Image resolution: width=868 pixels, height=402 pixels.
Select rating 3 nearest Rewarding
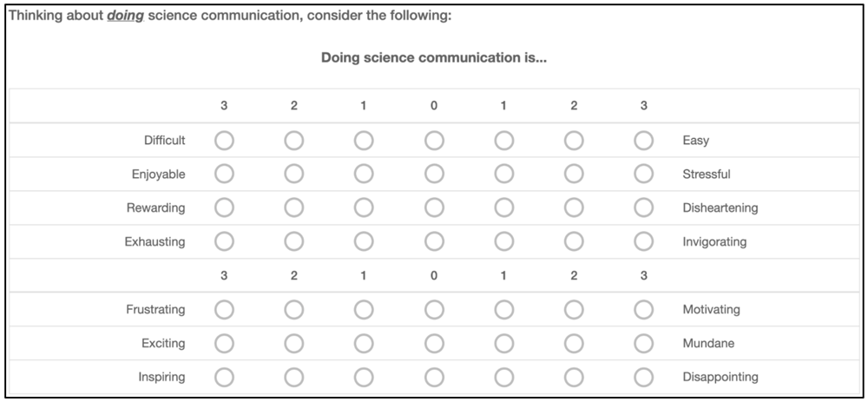coord(224,208)
